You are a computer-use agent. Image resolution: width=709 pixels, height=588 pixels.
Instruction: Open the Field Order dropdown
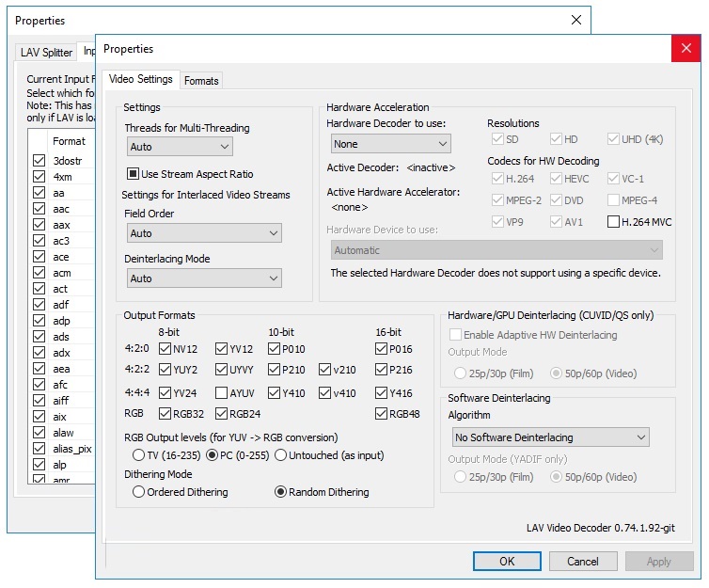point(204,233)
